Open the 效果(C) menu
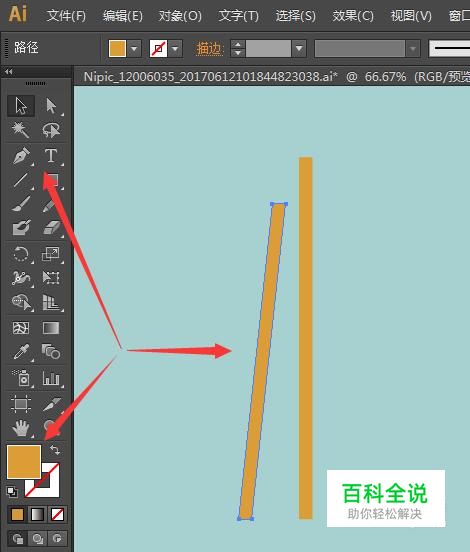 tap(353, 16)
